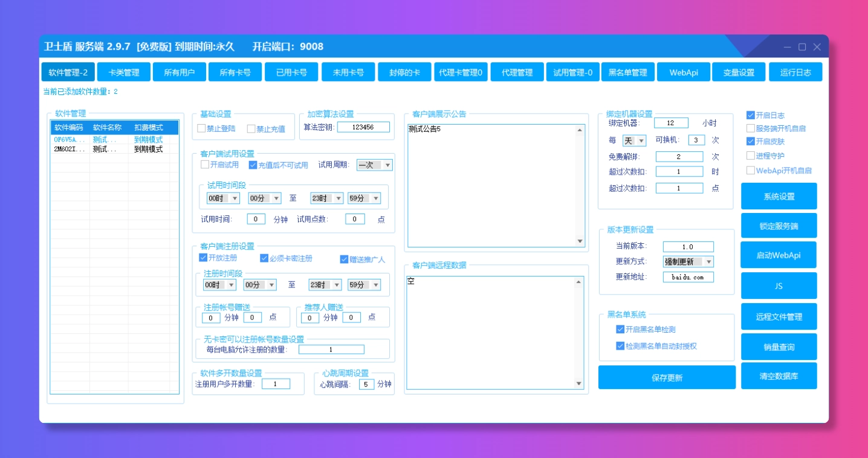
Task: Switch to the 卡类管理 tab
Action: pos(123,71)
